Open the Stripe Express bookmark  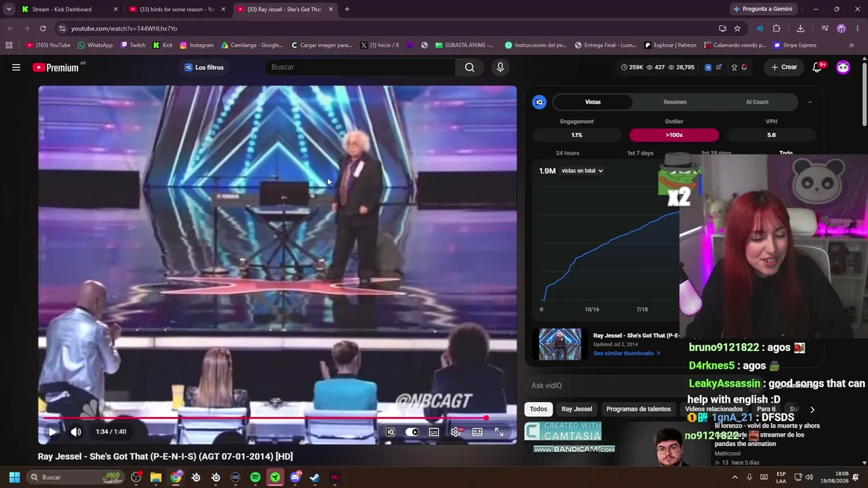pos(795,45)
